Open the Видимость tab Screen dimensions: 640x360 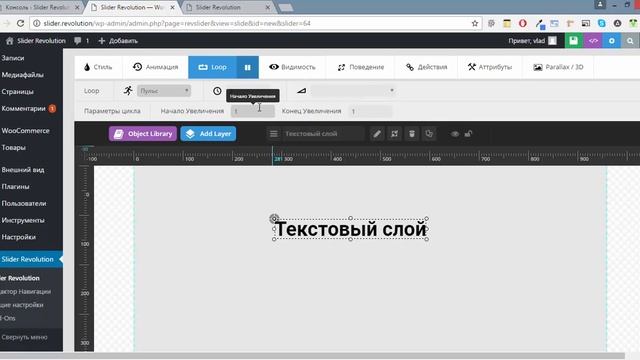pos(292,67)
